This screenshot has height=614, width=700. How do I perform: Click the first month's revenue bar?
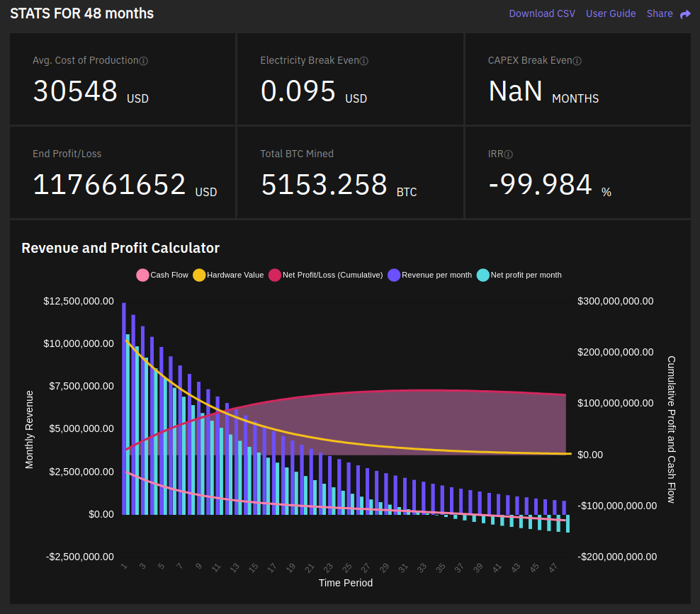[x=124, y=408]
